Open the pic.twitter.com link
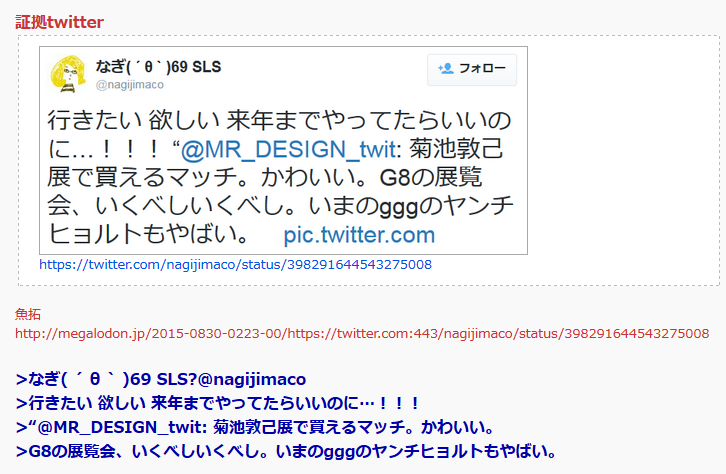726x474 pixels. pos(359,235)
